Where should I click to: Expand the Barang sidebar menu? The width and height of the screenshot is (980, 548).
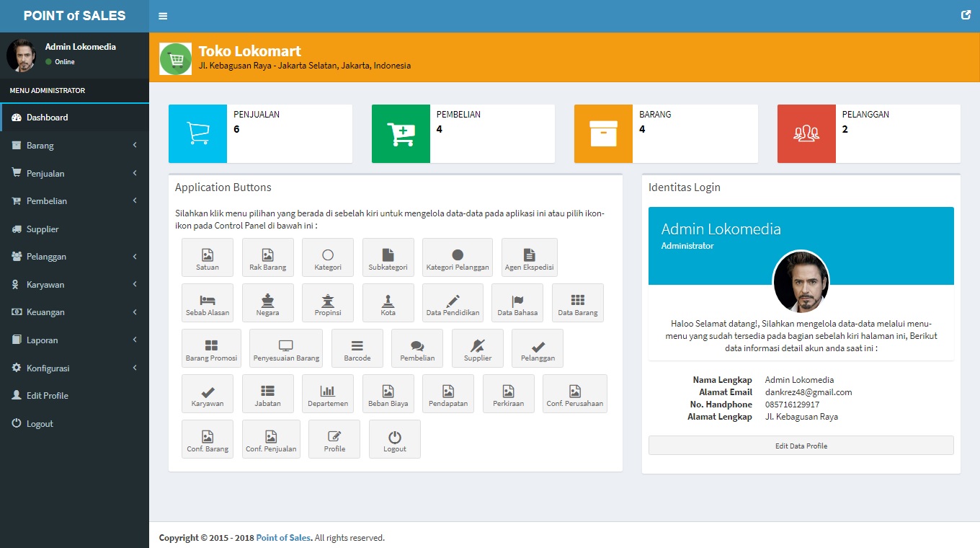(x=74, y=146)
